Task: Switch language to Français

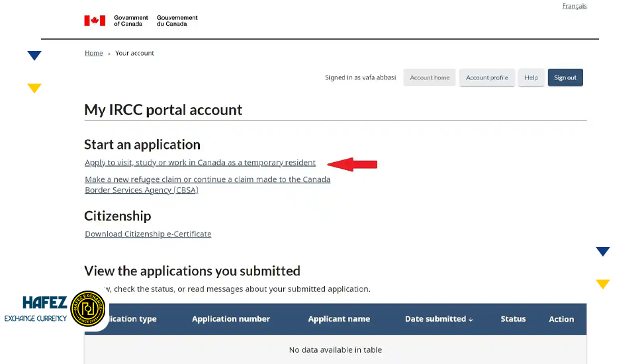Action: click(574, 6)
